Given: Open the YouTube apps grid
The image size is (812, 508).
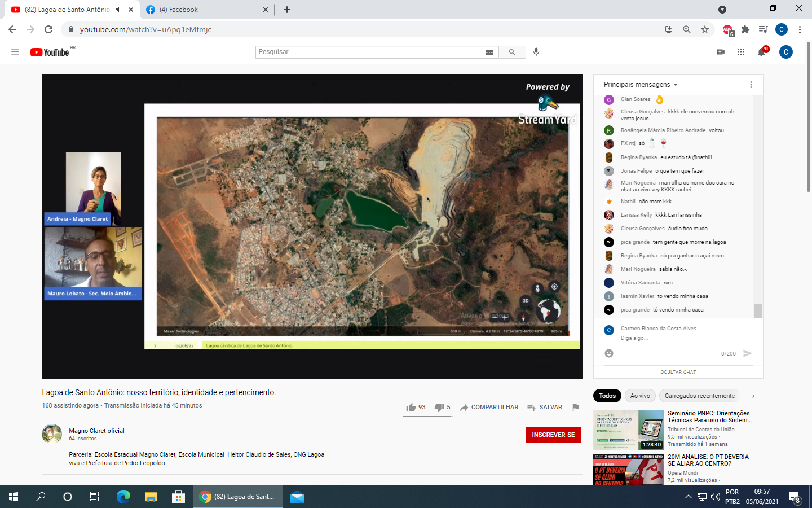Looking at the screenshot, I should pos(741,52).
